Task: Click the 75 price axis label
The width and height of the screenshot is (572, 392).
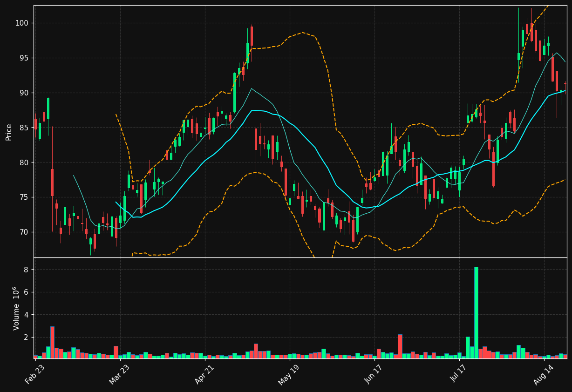Action: tap(24, 197)
